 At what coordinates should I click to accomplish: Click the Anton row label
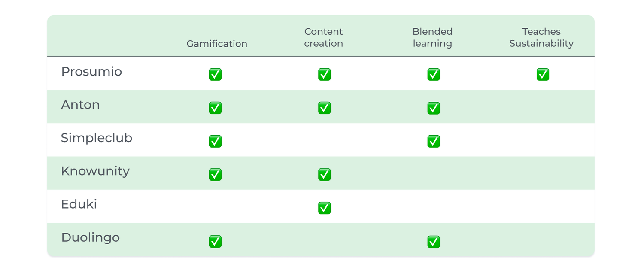click(80, 105)
